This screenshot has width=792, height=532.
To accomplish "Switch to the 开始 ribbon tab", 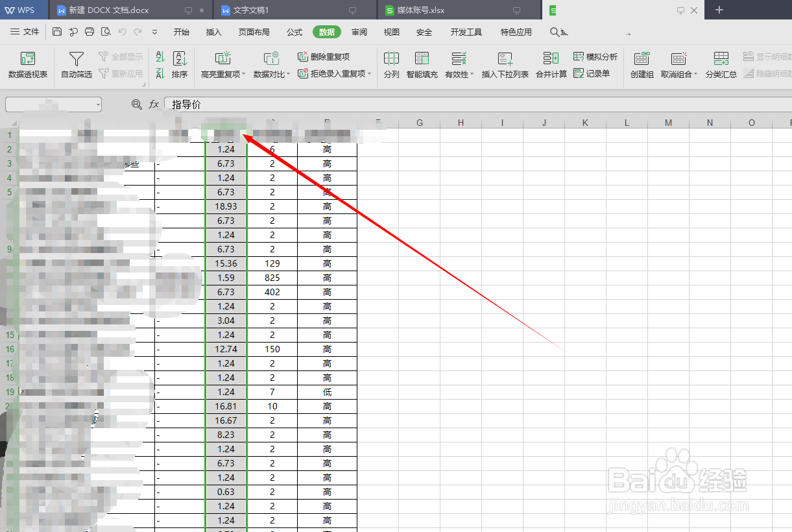I will tap(182, 32).
